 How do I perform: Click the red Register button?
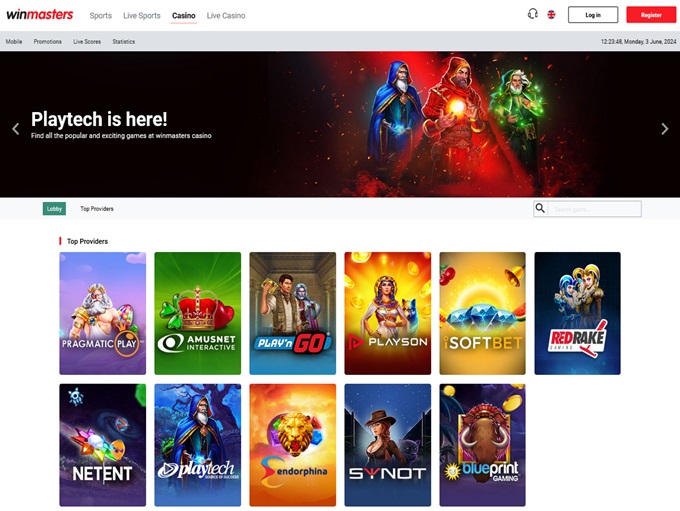pos(651,15)
